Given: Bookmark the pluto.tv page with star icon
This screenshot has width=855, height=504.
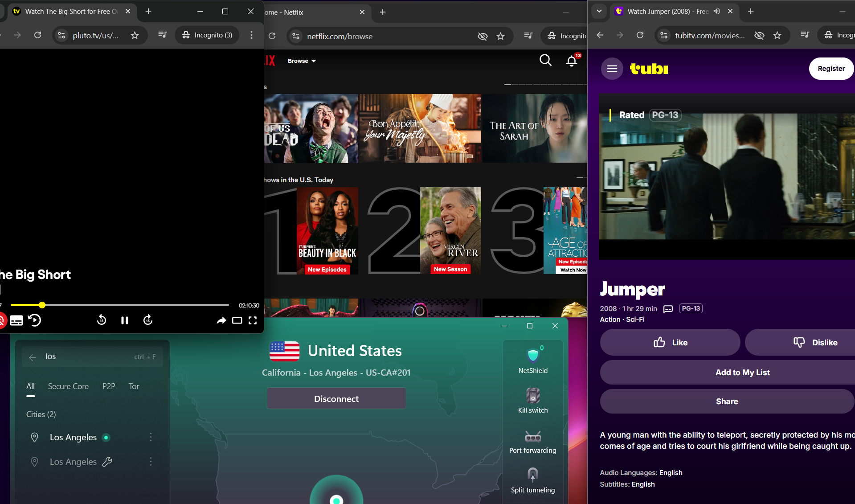Looking at the screenshot, I should click(x=135, y=35).
